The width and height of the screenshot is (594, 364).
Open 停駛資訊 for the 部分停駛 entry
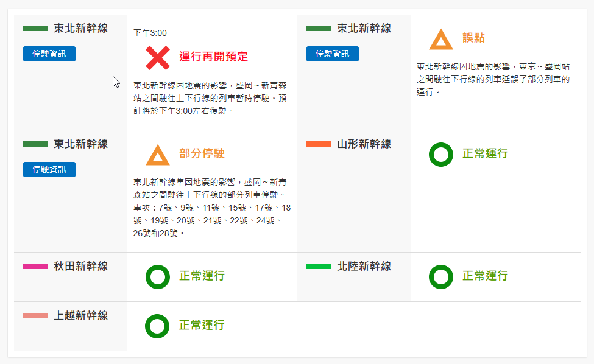point(49,169)
